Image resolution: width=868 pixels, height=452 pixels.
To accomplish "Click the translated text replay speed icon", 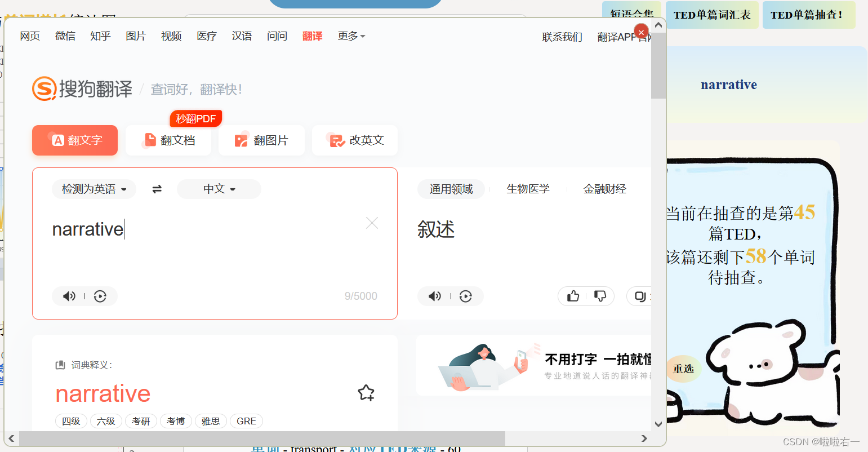I will click(466, 296).
